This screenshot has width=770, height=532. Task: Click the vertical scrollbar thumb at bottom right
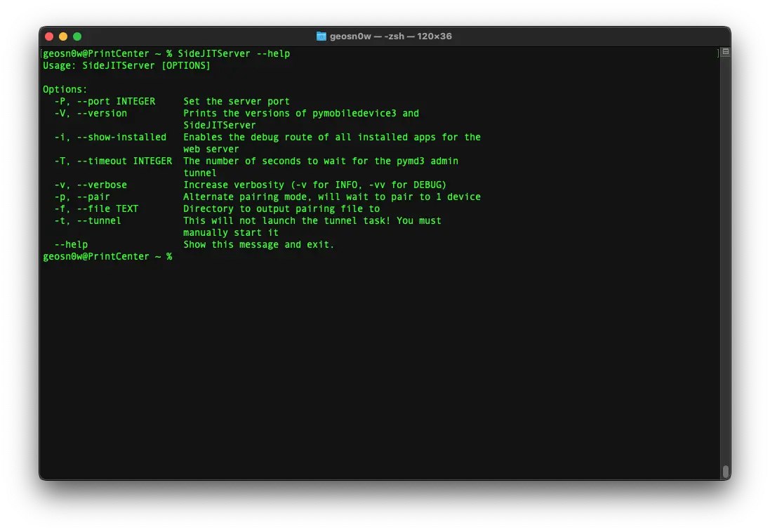725,471
